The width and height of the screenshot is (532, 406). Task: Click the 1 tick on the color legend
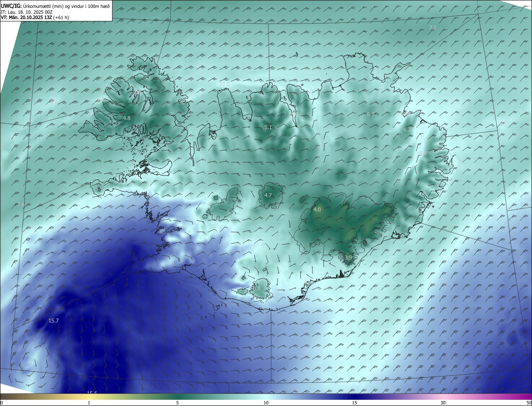(x=89, y=403)
